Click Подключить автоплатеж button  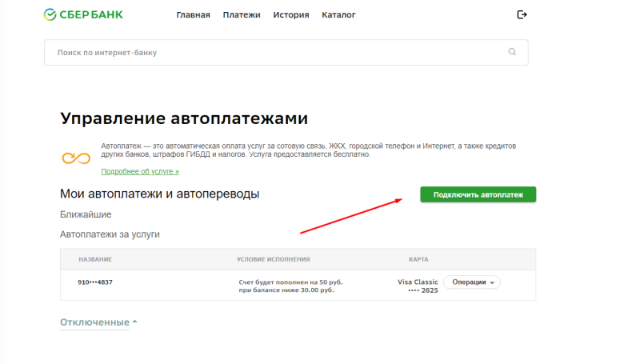tap(478, 194)
